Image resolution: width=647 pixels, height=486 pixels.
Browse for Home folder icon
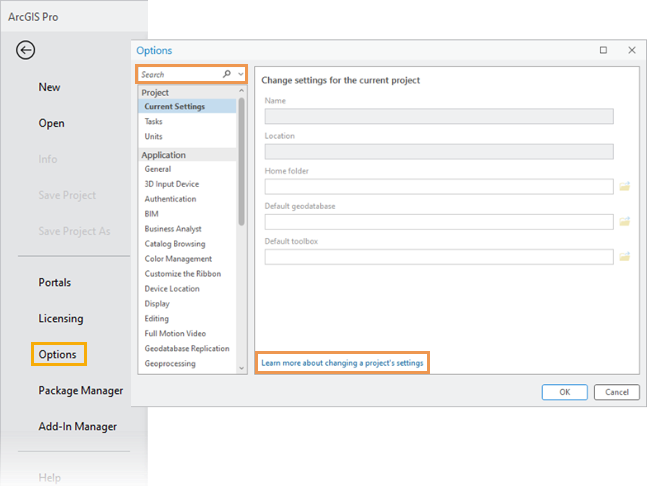click(x=625, y=186)
